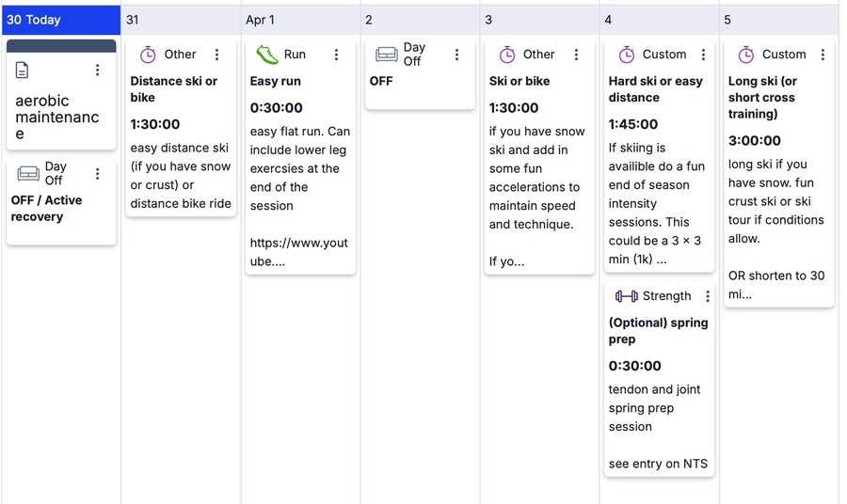Click the stopwatch icon on Distance ski or bike
The image size is (847, 504).
[148, 55]
